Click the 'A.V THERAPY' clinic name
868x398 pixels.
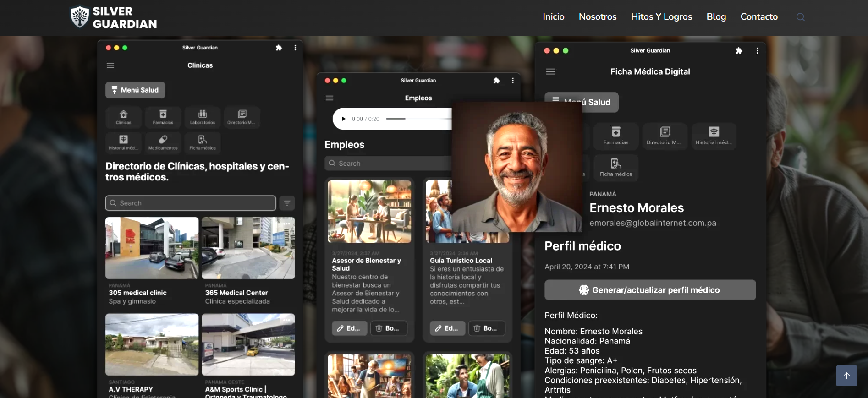pyautogui.click(x=131, y=389)
